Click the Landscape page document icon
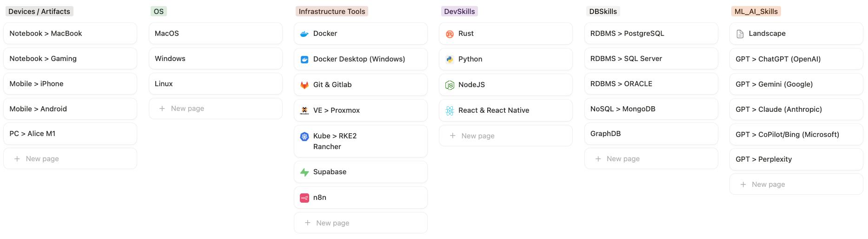 tap(740, 34)
